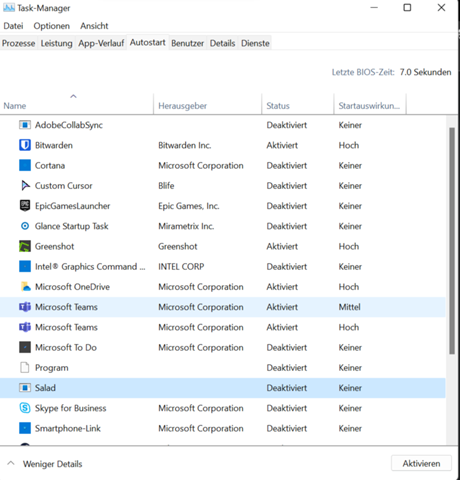The image size is (460, 480).
Task: Click the blank Program file icon
Action: pos(25,367)
